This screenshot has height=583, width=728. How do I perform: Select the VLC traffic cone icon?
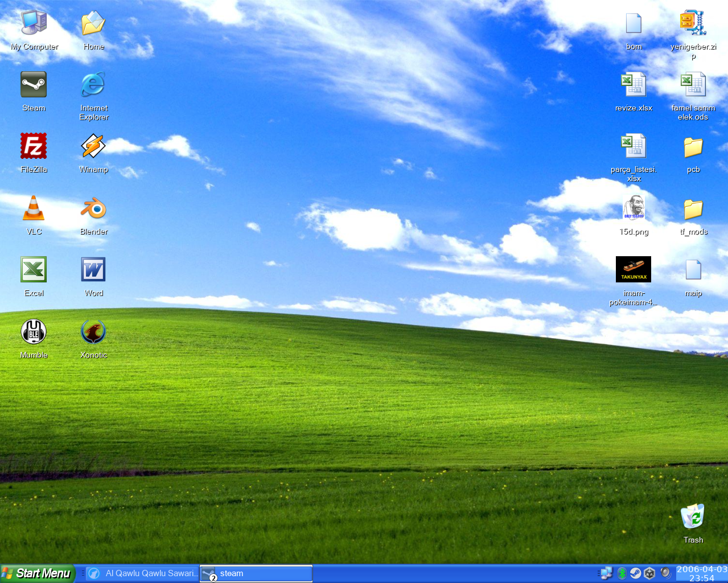point(34,208)
